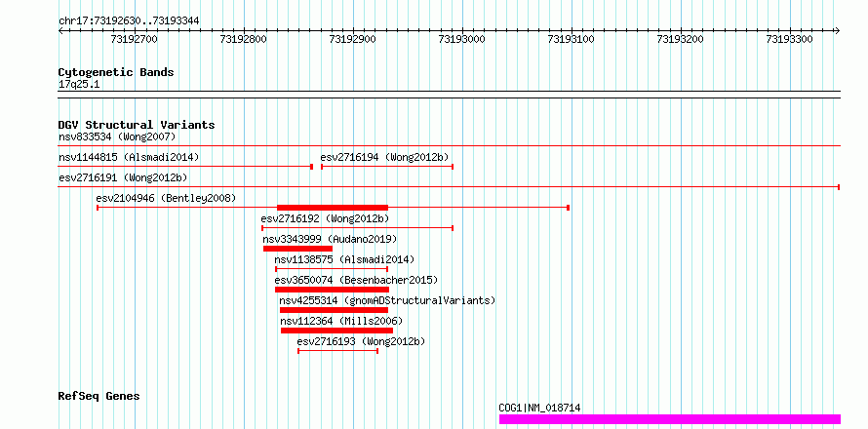Screen dimensions: 868x429
Task: Click the nsv1138575 thin span line
Action: [332, 269]
